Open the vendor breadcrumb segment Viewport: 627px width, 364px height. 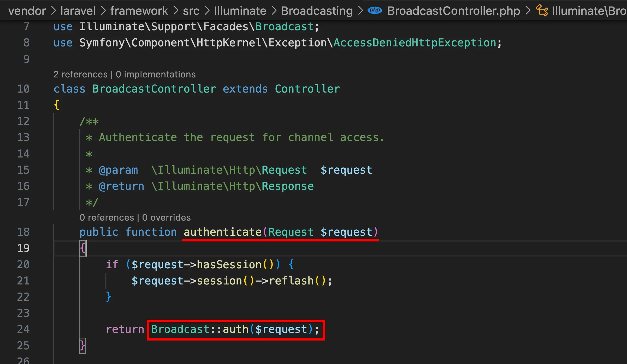point(27,11)
